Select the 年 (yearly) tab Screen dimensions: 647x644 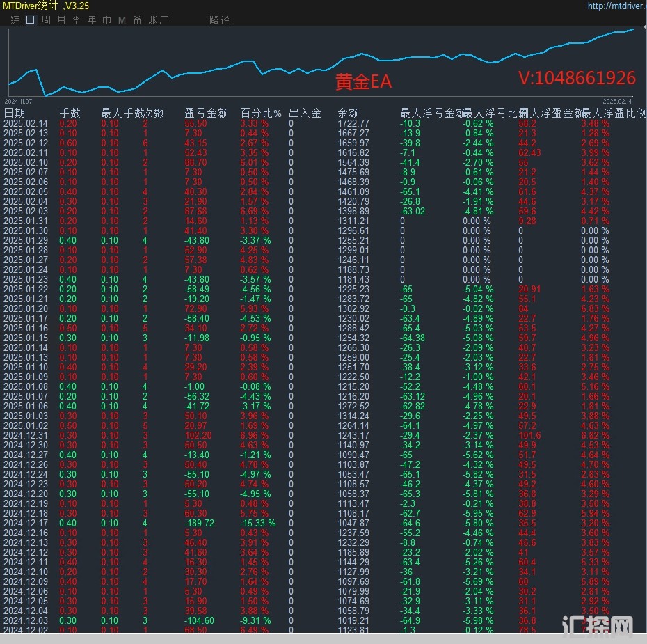coord(92,20)
